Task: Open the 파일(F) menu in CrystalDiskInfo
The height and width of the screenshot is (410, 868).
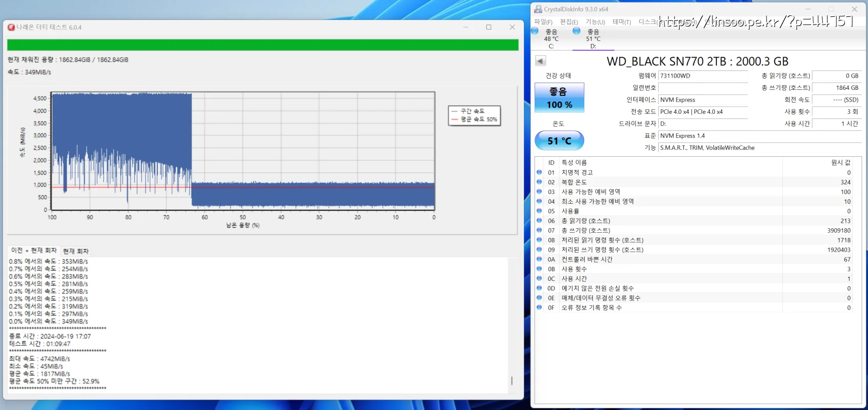Action: coord(543,22)
